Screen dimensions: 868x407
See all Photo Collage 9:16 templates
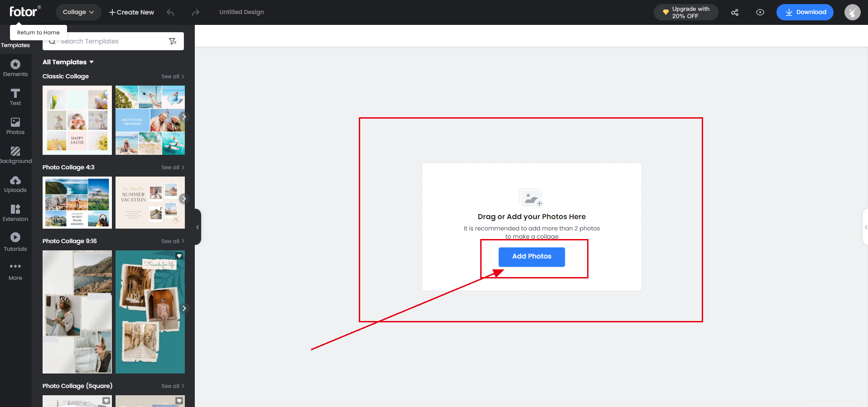point(173,241)
